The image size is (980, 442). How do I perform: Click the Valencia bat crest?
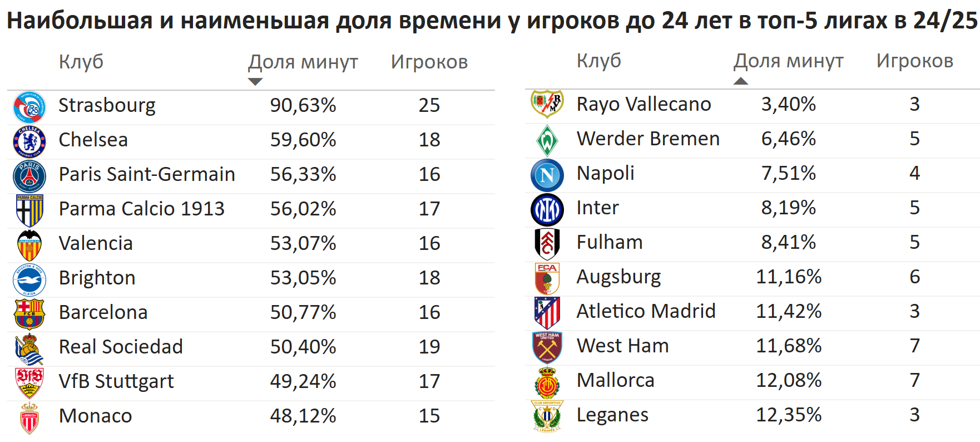tap(29, 245)
